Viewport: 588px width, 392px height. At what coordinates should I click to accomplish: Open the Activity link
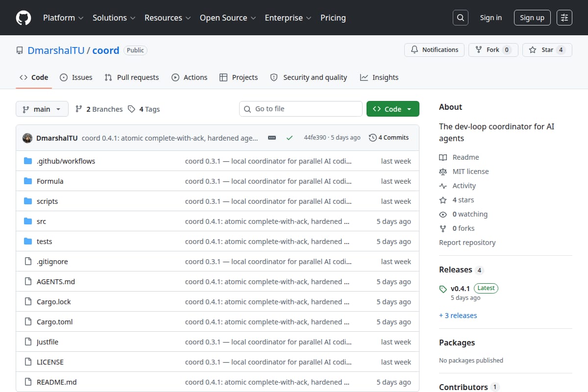(458, 186)
